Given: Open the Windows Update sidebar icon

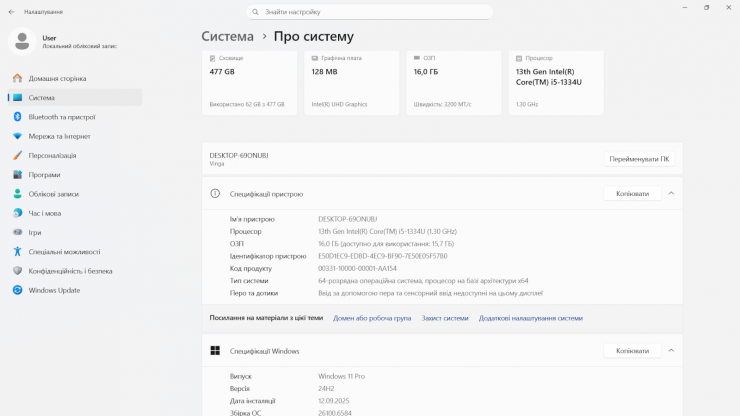Looking at the screenshot, I should pyautogui.click(x=18, y=290).
